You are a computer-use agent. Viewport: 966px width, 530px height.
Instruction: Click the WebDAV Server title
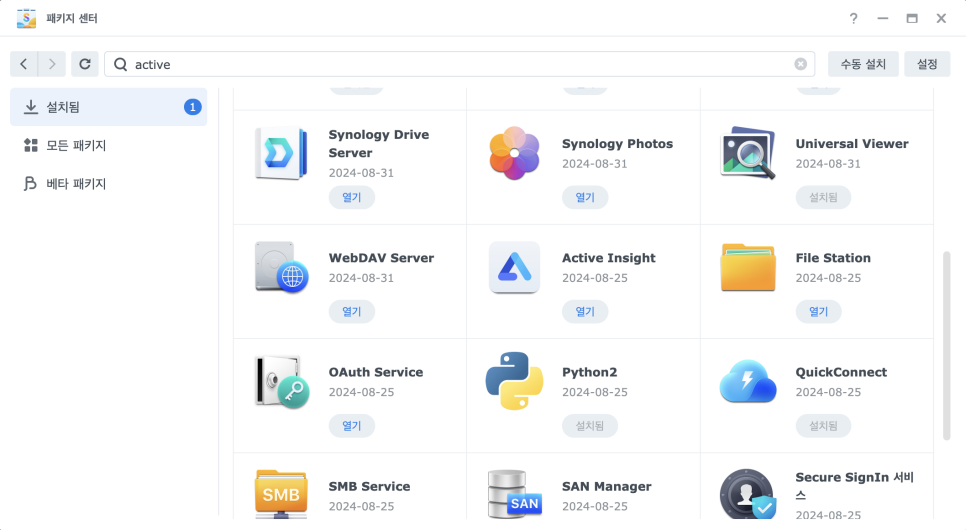(x=381, y=258)
